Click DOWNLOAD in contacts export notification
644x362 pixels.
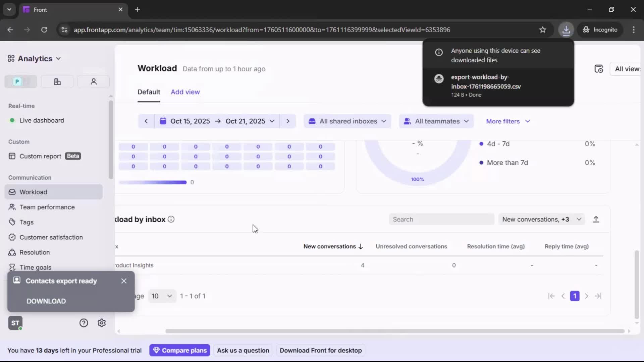tap(46, 301)
